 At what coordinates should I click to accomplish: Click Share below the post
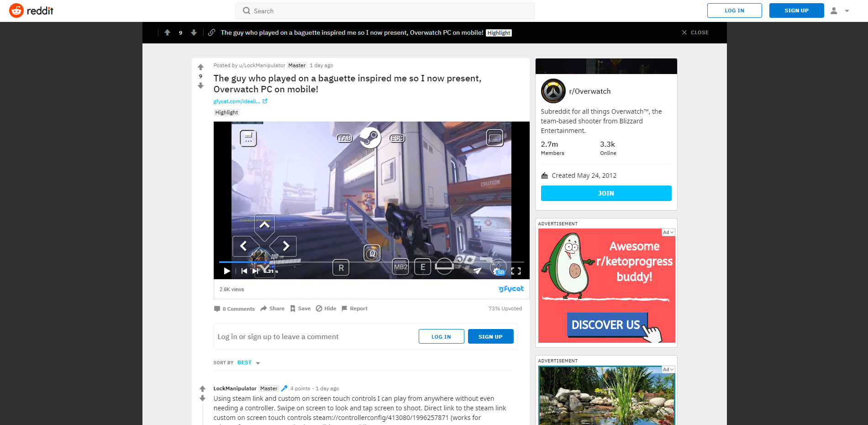click(272, 308)
